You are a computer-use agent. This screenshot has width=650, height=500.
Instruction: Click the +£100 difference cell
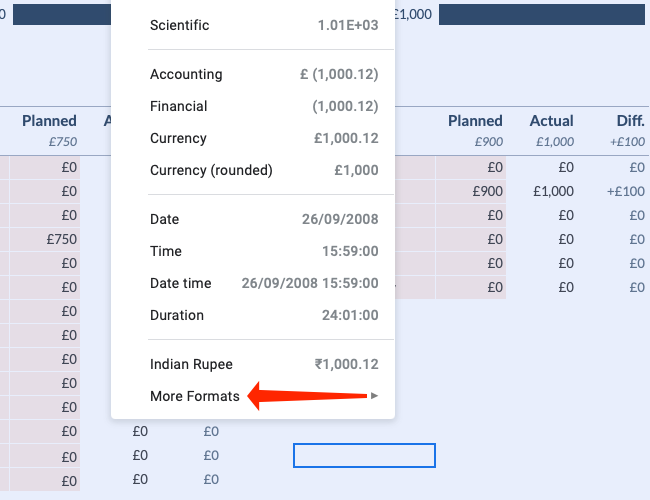[625, 191]
